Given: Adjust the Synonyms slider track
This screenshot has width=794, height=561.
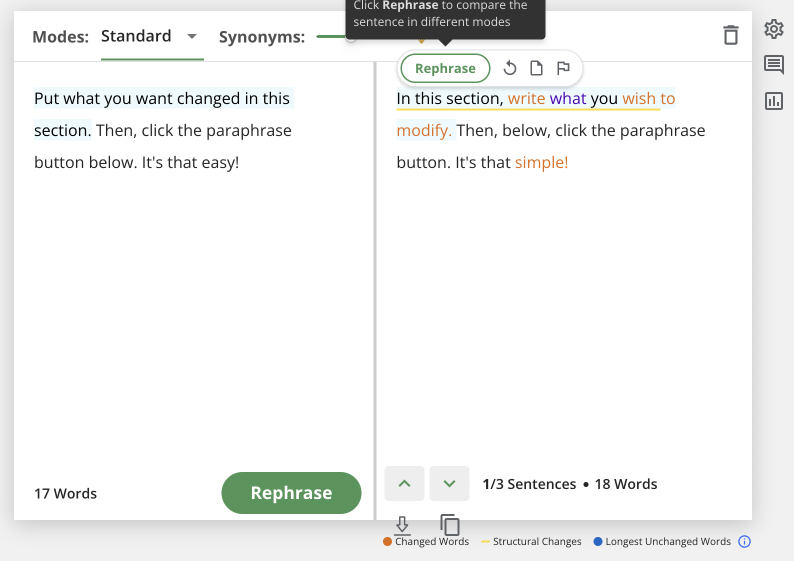Looking at the screenshot, I should [333, 36].
